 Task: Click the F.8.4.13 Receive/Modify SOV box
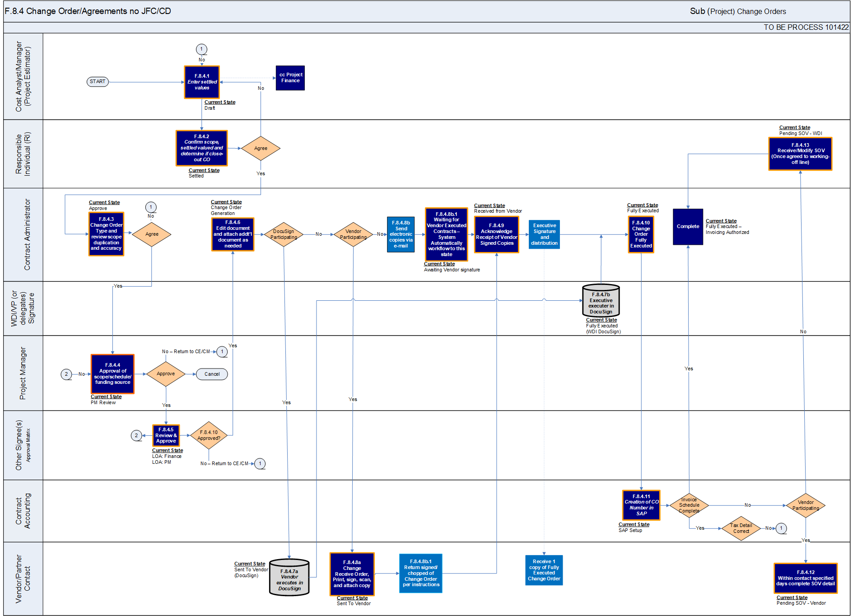point(800,154)
